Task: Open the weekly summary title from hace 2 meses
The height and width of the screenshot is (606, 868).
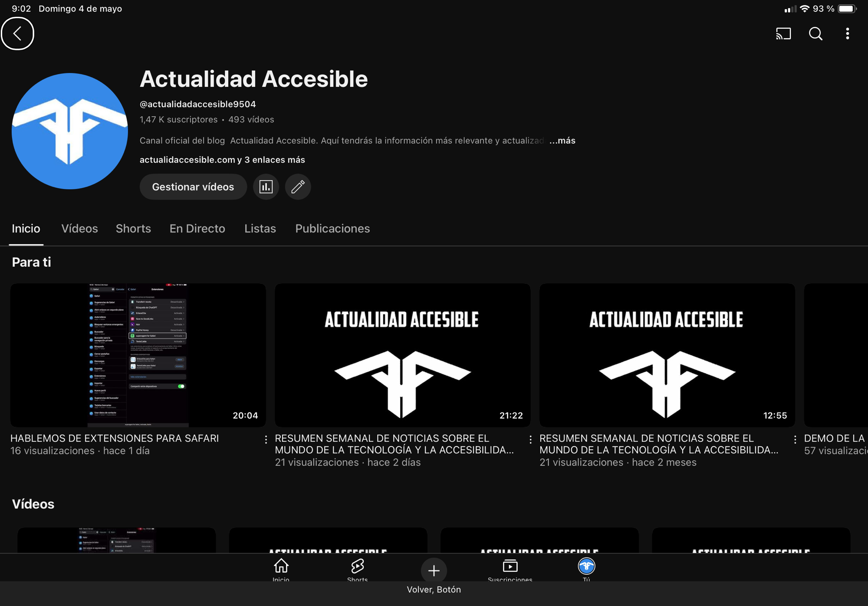Action: tap(659, 444)
